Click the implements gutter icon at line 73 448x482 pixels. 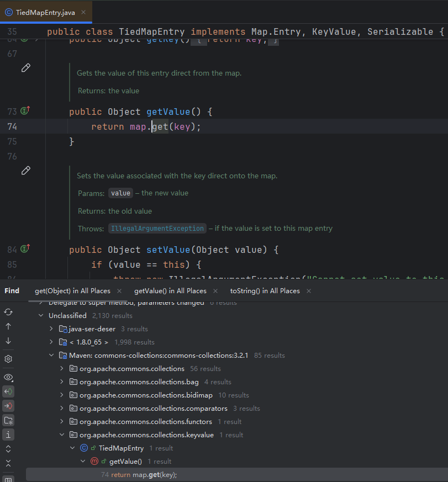[25, 112]
